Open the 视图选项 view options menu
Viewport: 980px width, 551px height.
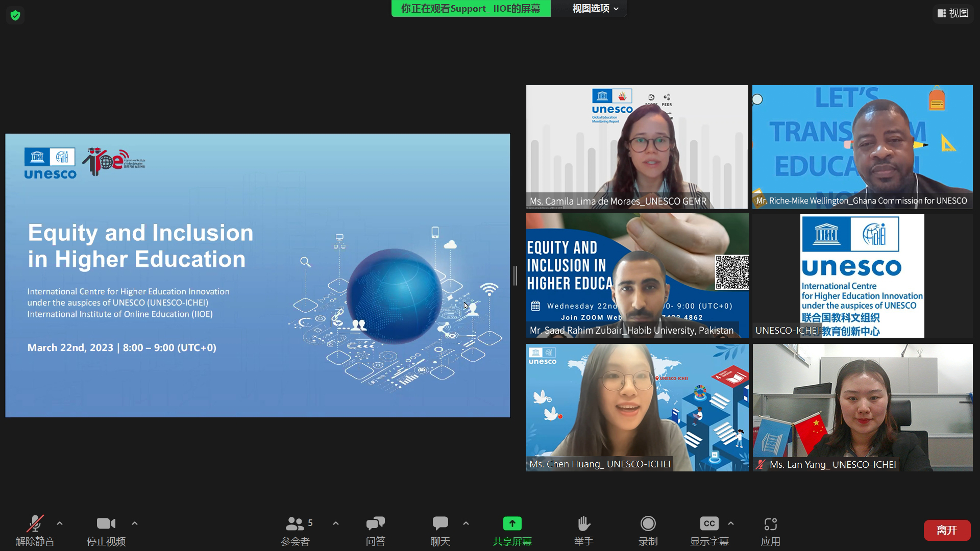tap(595, 9)
